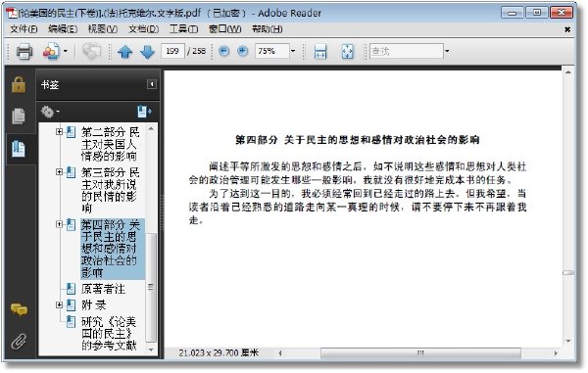Click the Find search text box
Viewport: 588px width, 373px height.
coord(406,51)
